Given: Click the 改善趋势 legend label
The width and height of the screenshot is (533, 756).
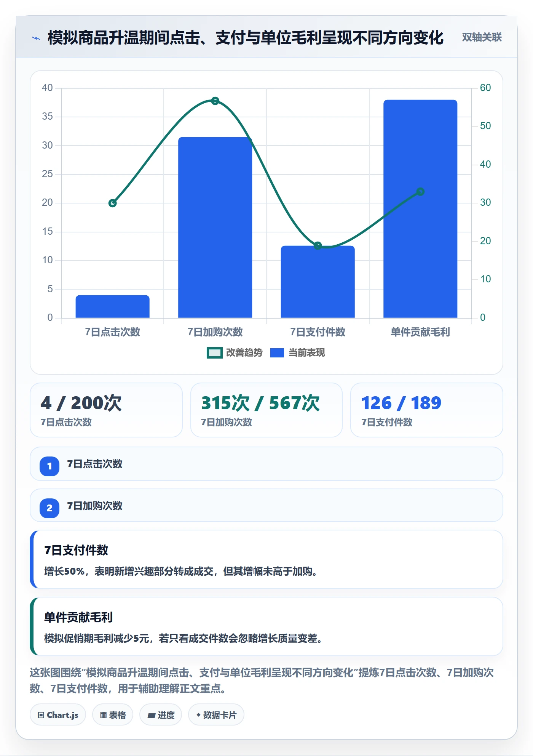Looking at the screenshot, I should tap(244, 353).
